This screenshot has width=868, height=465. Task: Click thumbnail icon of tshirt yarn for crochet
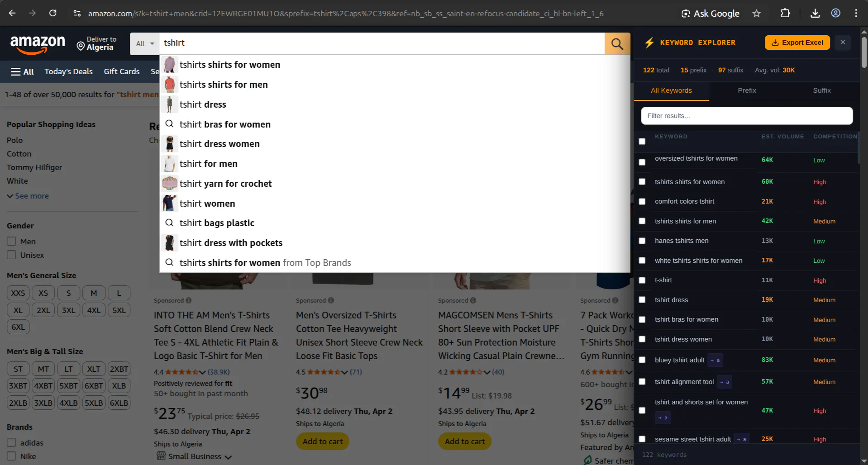click(170, 184)
